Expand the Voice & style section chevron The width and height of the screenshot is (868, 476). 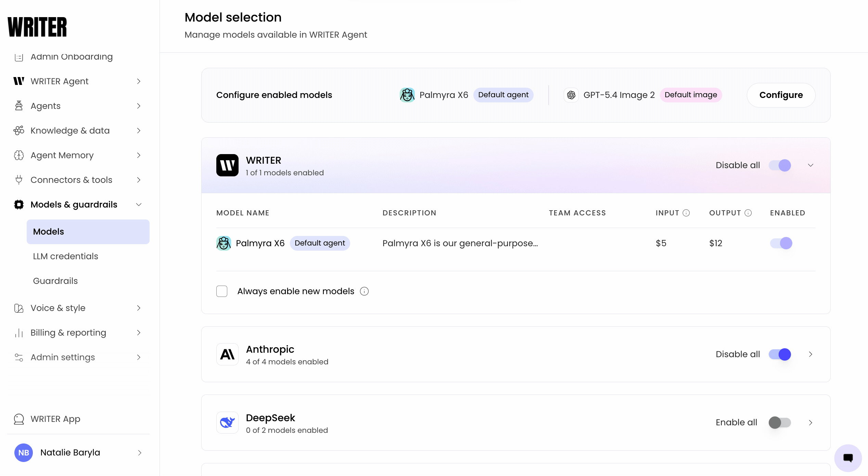(x=139, y=308)
